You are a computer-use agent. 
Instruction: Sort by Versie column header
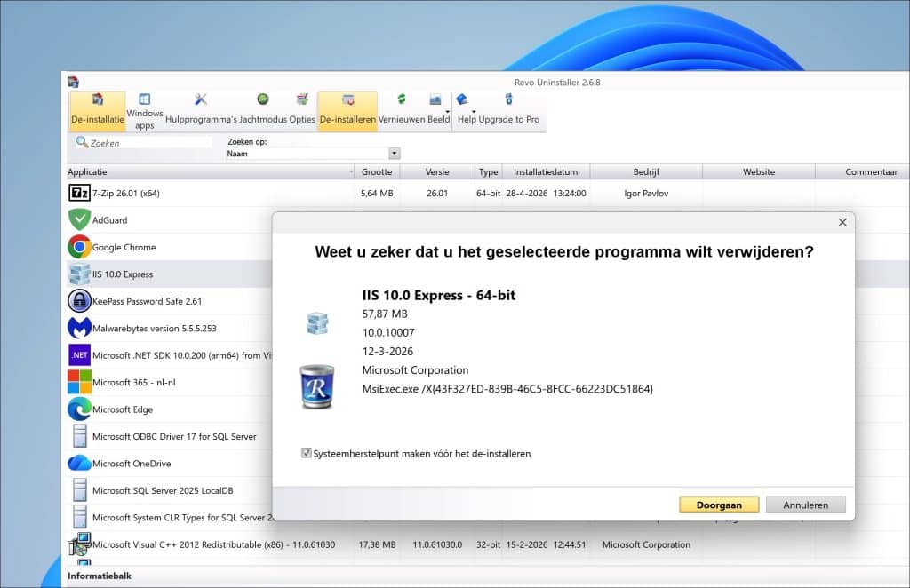click(437, 171)
